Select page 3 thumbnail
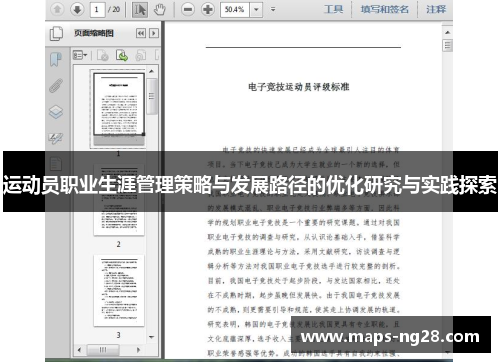The width and height of the screenshot is (500, 362). tap(119, 290)
